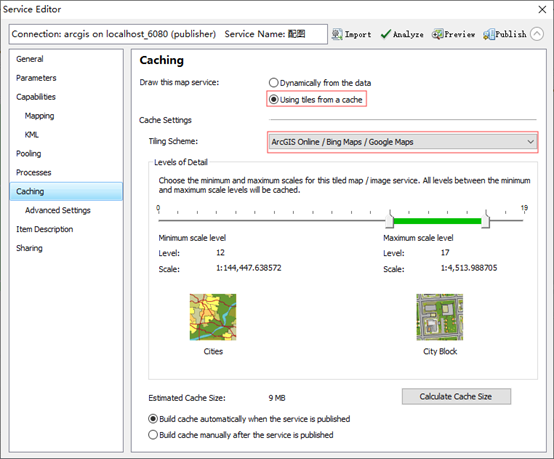The image size is (554, 459).
Task: Close the Service Editor window
Action: coord(542,10)
